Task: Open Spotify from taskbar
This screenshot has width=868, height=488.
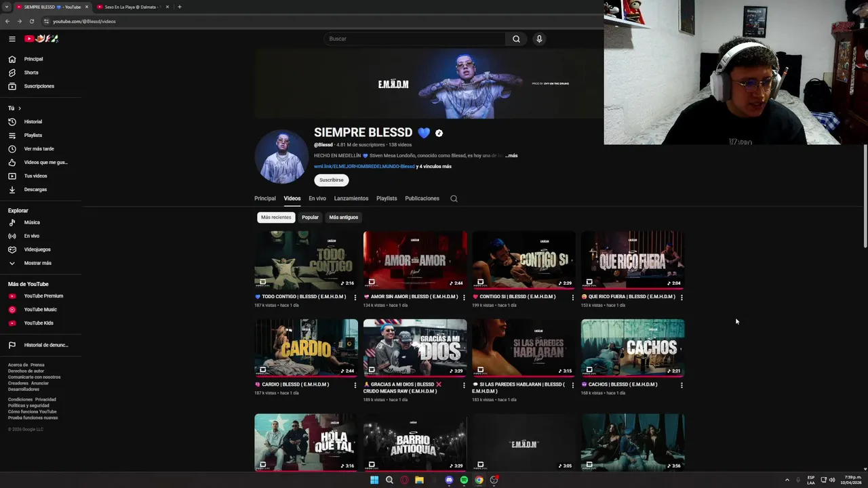Action: click(x=464, y=480)
